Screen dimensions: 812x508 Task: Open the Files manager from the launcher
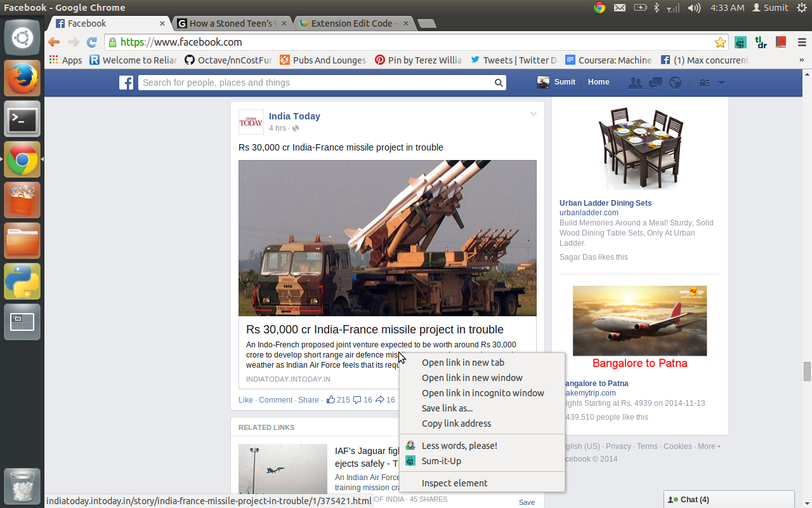22,241
